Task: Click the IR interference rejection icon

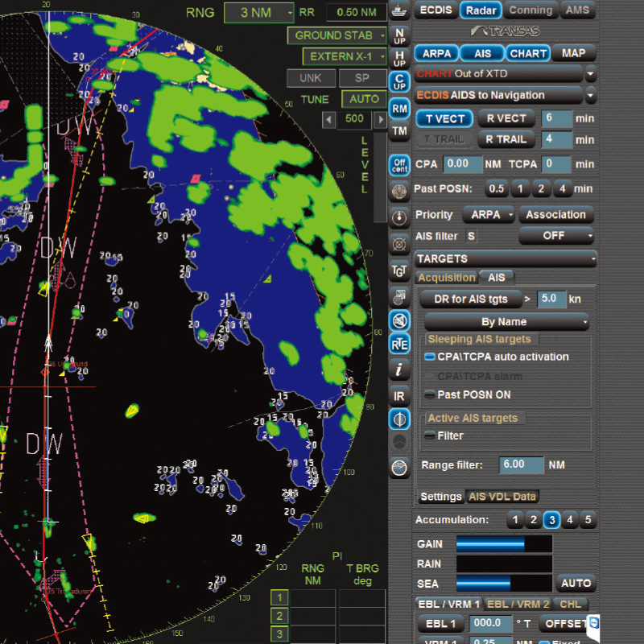Action: [399, 395]
